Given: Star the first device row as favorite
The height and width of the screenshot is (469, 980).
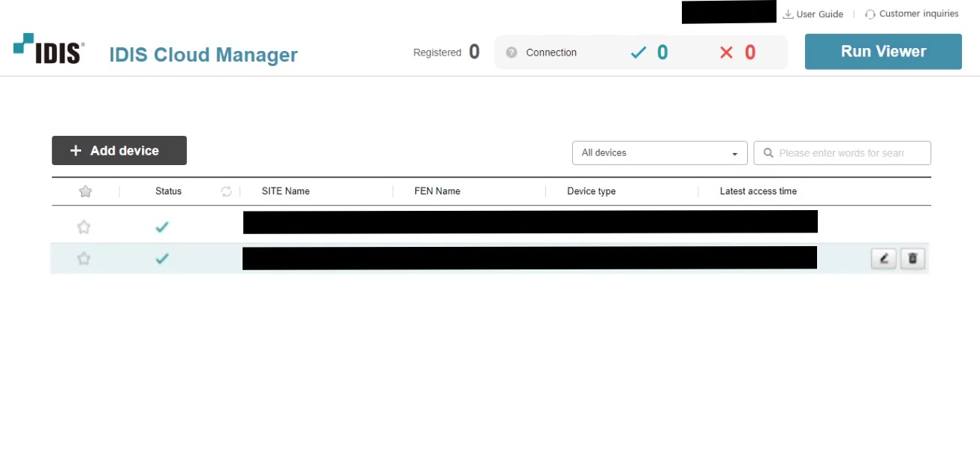Looking at the screenshot, I should click(x=84, y=227).
